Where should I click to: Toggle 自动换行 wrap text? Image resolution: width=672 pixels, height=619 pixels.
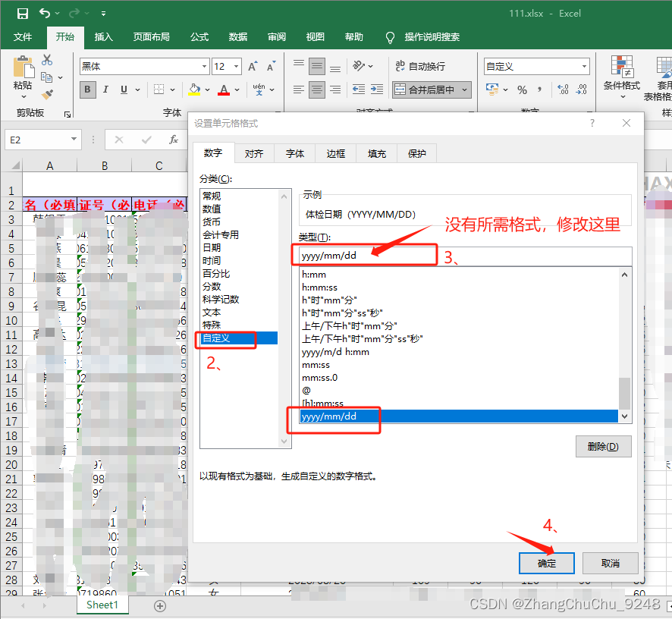(x=420, y=66)
